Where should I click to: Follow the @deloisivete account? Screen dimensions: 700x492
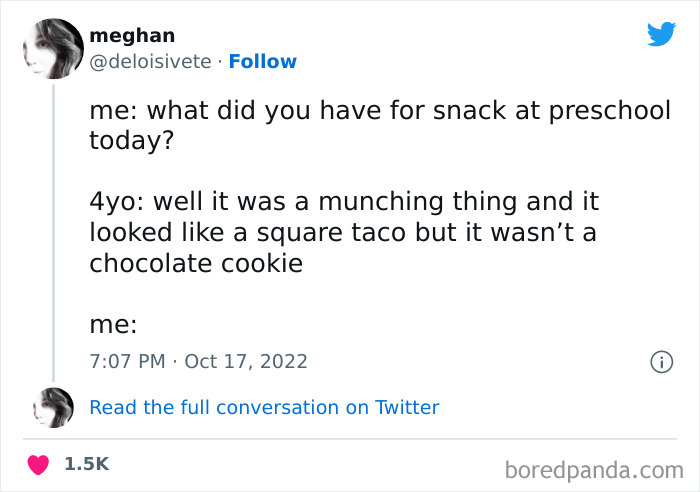click(262, 62)
